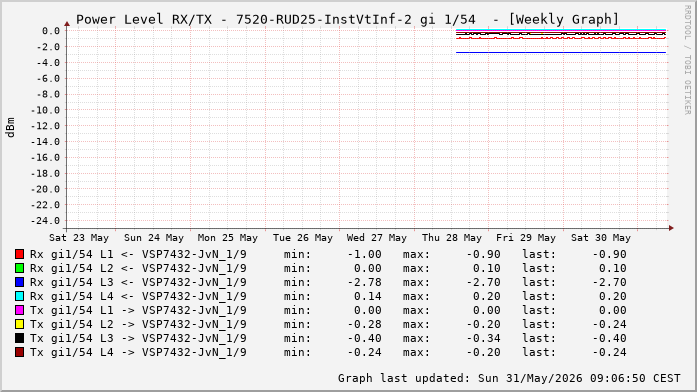The image size is (697, 392).
Task: Click the Tx L3 last value -0.40
Action: 609,338
